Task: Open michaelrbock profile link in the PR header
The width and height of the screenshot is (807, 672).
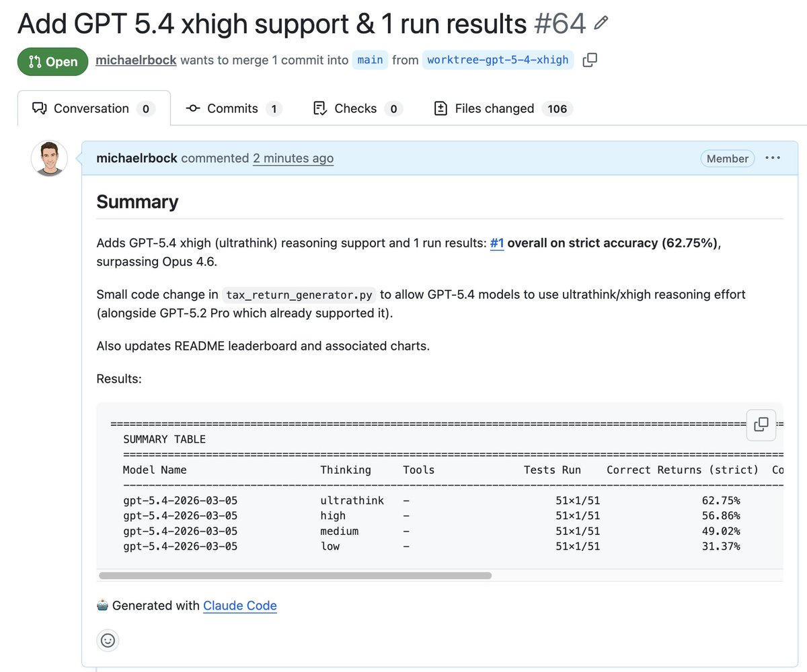Action: pos(136,60)
